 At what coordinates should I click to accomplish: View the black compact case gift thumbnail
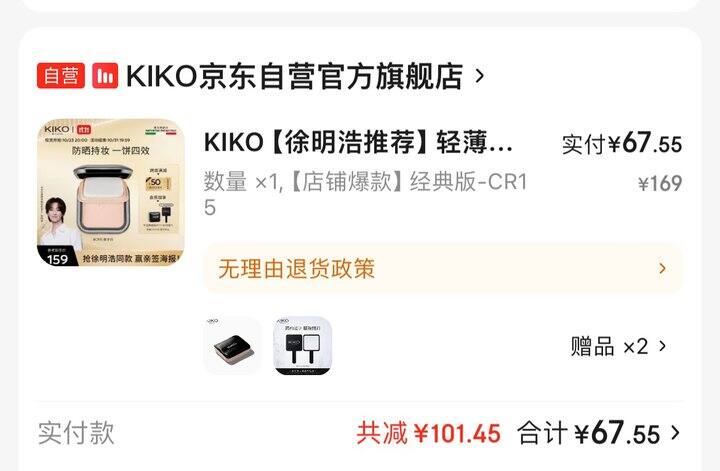pos(233,346)
